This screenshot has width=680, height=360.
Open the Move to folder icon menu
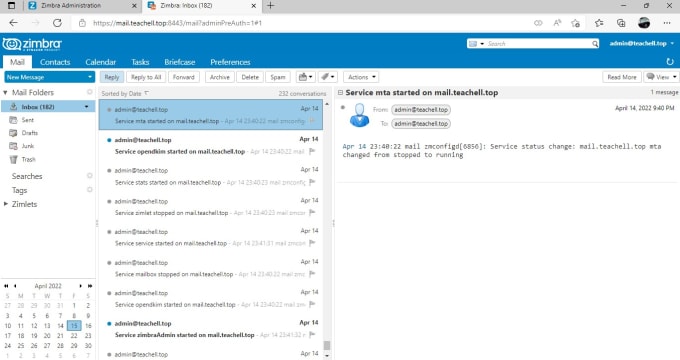click(305, 77)
